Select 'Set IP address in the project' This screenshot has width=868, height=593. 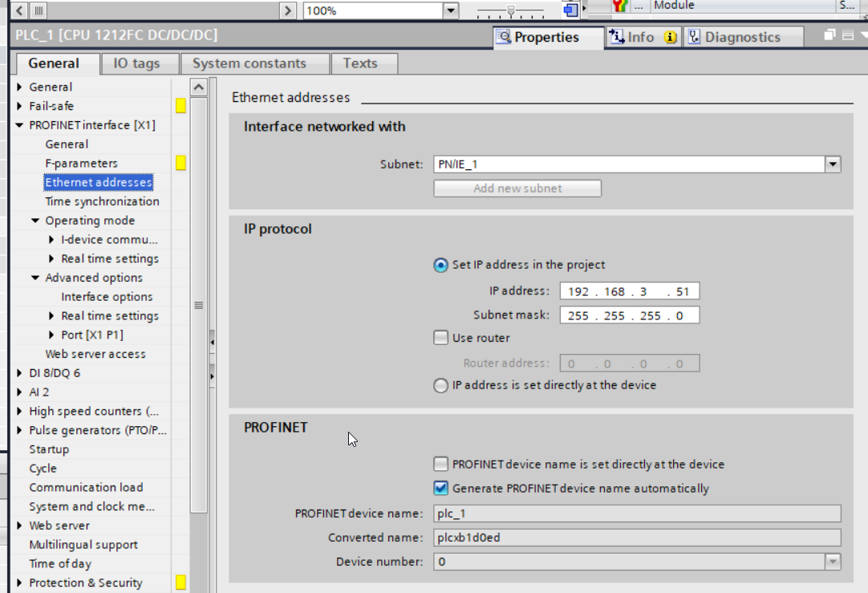point(440,266)
